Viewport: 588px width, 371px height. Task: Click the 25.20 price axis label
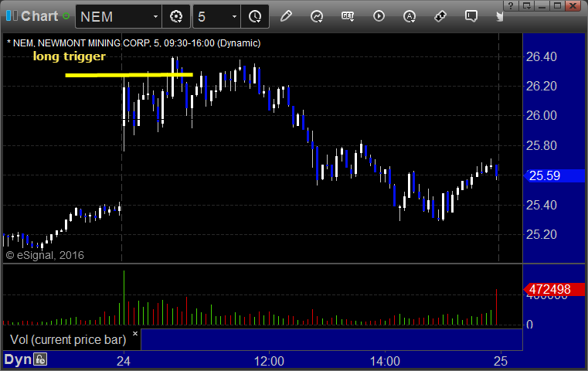coord(542,234)
